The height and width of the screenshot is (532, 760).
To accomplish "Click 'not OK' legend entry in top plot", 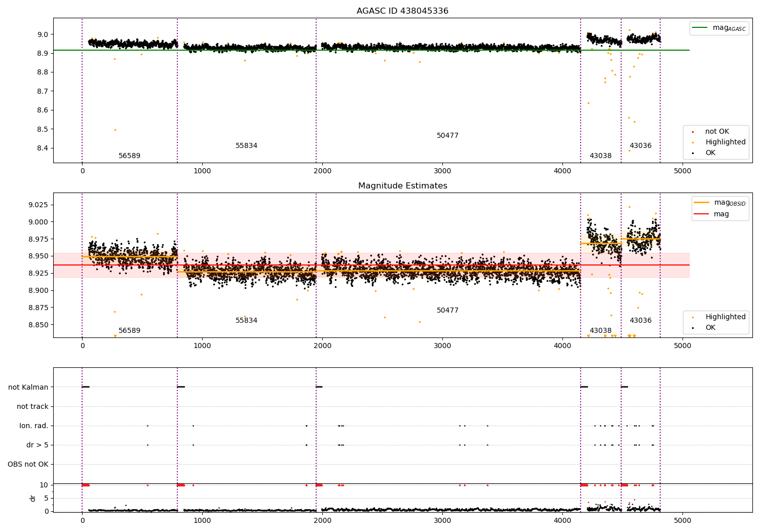I will click(x=717, y=132).
